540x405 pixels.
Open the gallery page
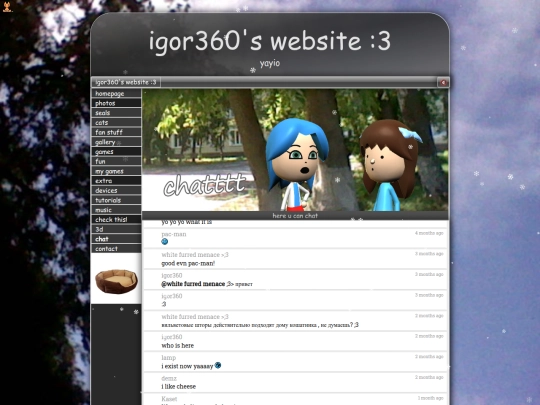(x=116, y=142)
